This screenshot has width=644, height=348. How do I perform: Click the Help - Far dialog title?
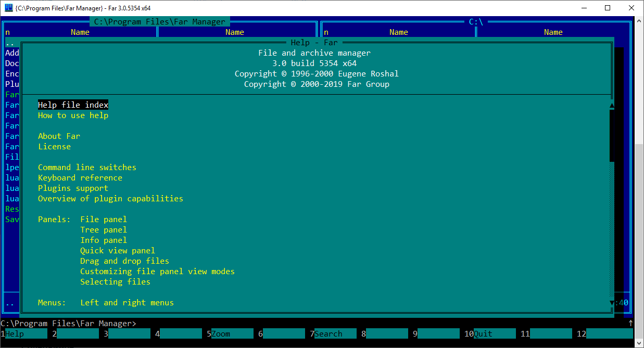click(x=314, y=43)
